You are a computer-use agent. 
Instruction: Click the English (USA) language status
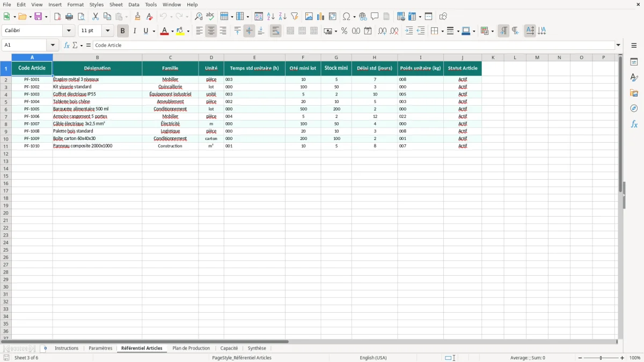coord(373,358)
